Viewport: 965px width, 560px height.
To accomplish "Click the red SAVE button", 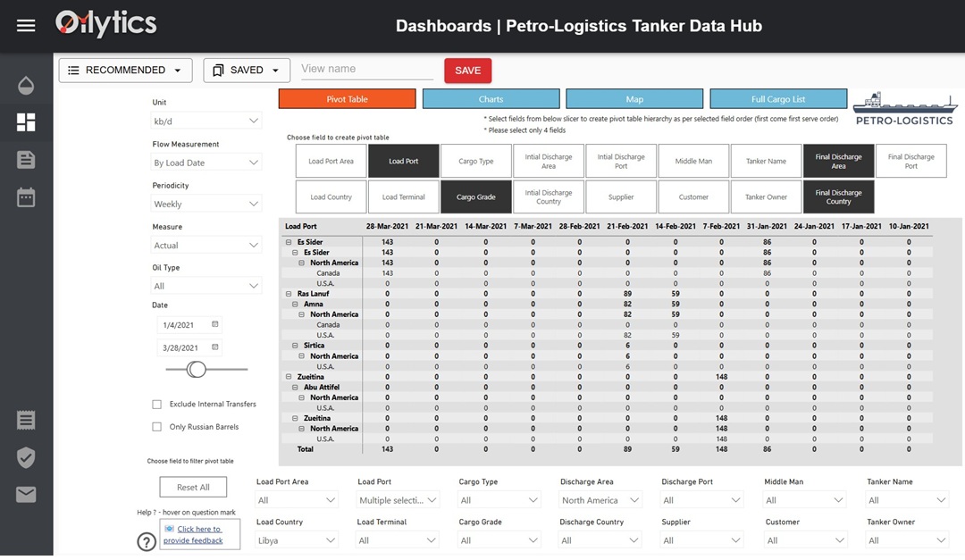I will tap(466, 70).
